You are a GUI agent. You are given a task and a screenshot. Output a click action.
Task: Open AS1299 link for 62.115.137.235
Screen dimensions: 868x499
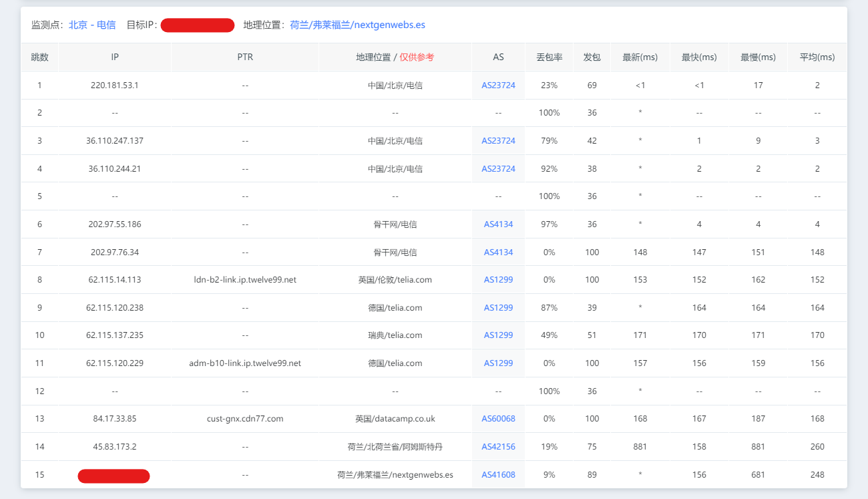pyautogui.click(x=498, y=335)
